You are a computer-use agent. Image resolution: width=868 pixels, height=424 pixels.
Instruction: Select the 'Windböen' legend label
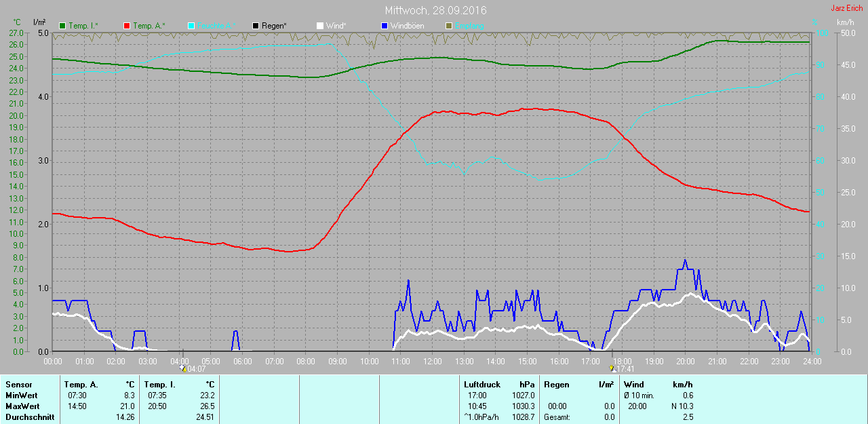(407, 26)
